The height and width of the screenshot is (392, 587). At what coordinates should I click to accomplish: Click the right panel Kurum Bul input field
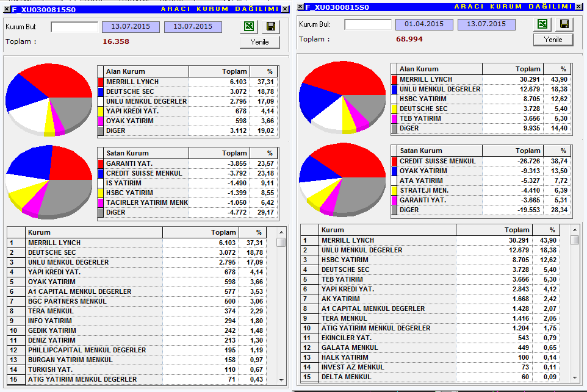[367, 24]
